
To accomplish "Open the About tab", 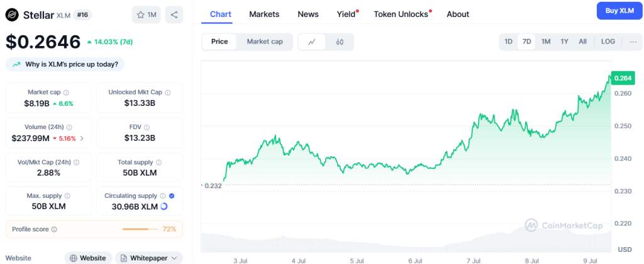I will pyautogui.click(x=458, y=14).
